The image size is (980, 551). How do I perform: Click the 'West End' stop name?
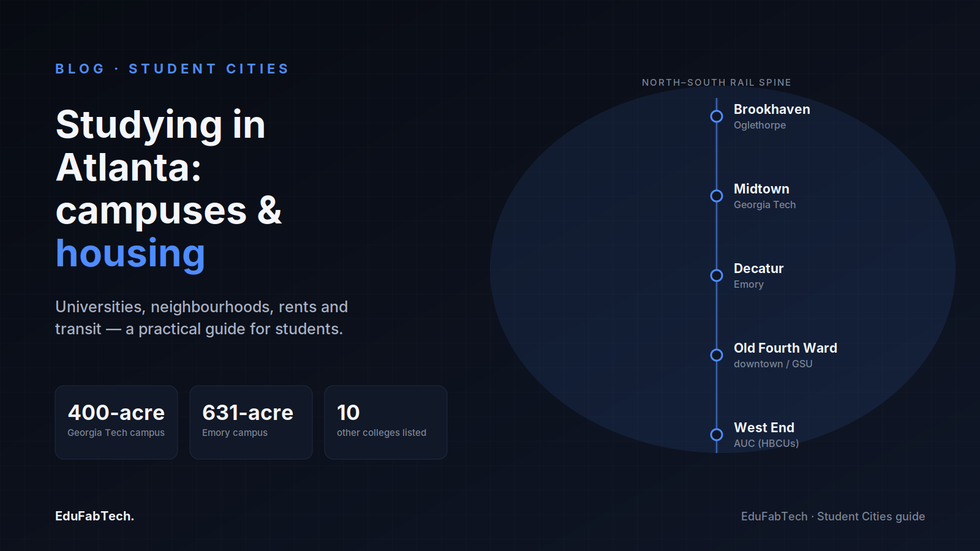(764, 427)
